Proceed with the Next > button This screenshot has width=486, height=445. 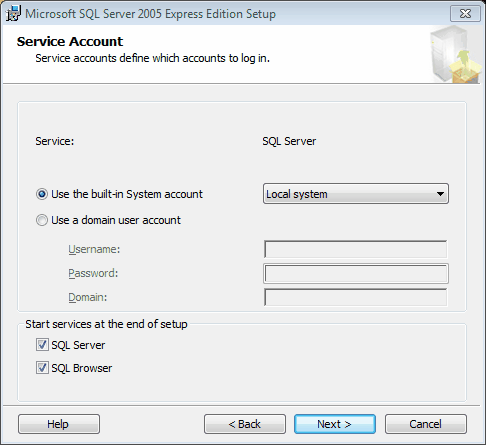pyautogui.click(x=335, y=424)
